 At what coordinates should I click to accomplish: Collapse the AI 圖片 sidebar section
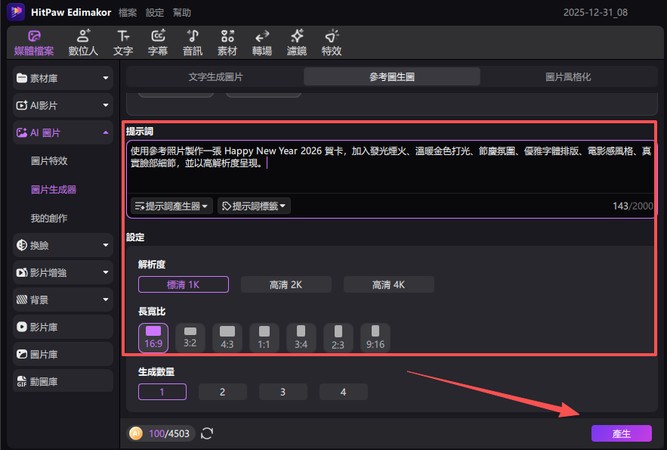tap(63, 133)
